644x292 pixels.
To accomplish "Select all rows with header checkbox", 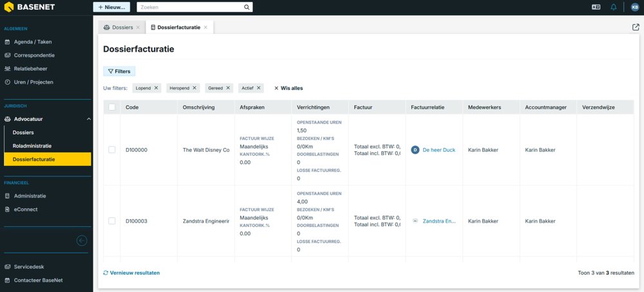I will click(112, 107).
